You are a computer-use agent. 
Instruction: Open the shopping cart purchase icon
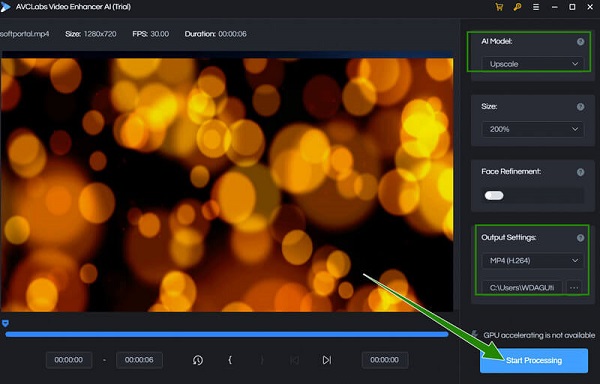[499, 7]
